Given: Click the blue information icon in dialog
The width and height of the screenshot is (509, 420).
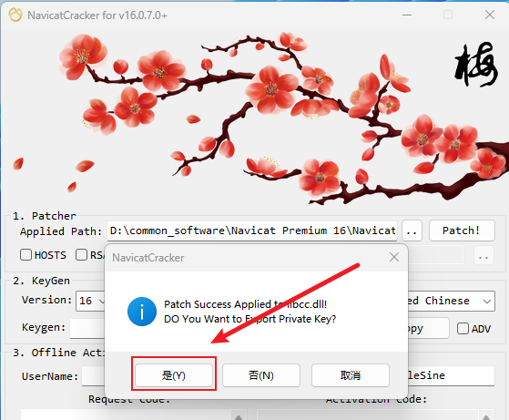Looking at the screenshot, I should (142, 312).
